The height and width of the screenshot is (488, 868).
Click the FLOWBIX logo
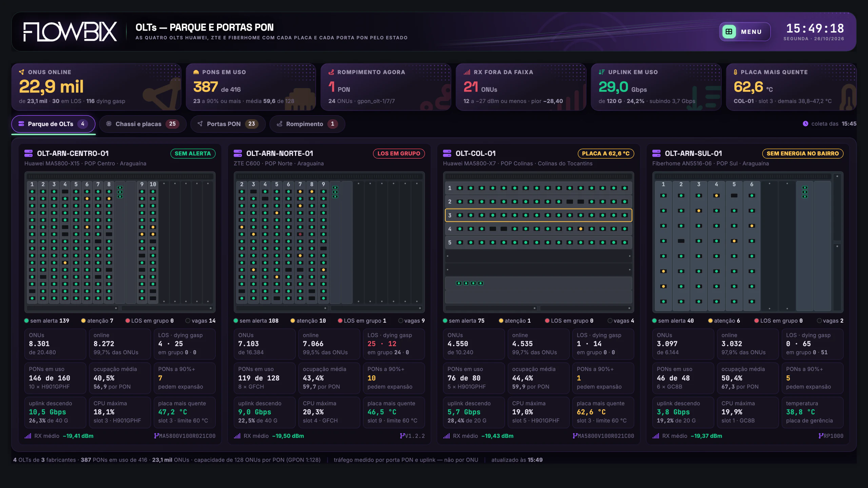pos(70,32)
